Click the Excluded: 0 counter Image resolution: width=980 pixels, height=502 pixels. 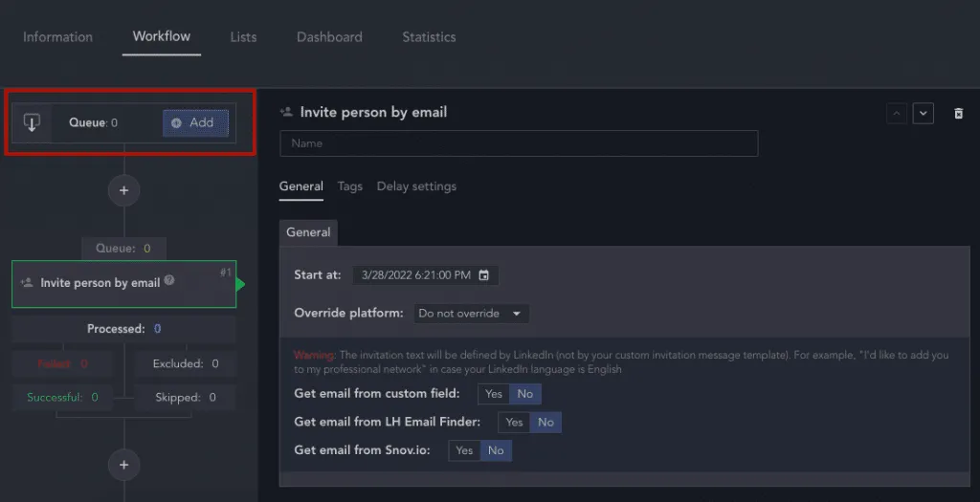[x=186, y=364]
